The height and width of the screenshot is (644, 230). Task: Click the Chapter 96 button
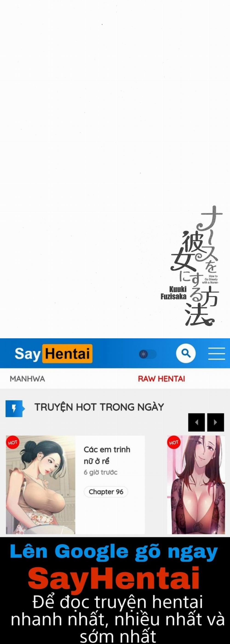click(106, 492)
